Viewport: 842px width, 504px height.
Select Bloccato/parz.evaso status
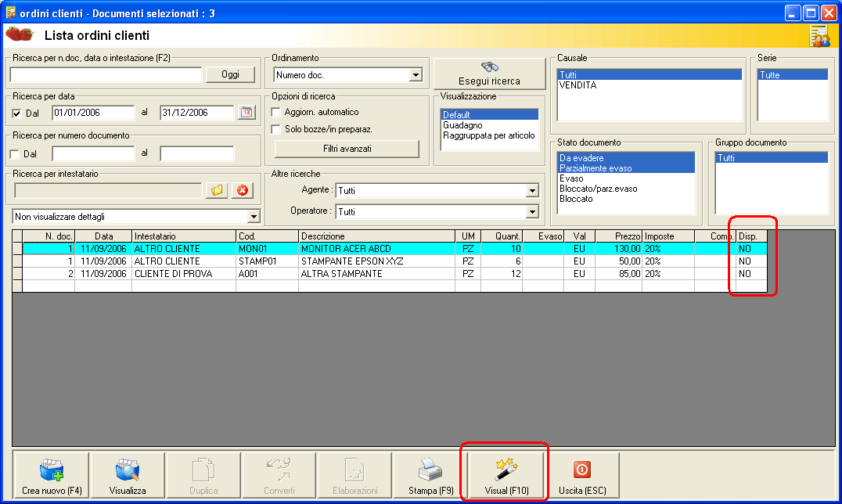(x=626, y=189)
